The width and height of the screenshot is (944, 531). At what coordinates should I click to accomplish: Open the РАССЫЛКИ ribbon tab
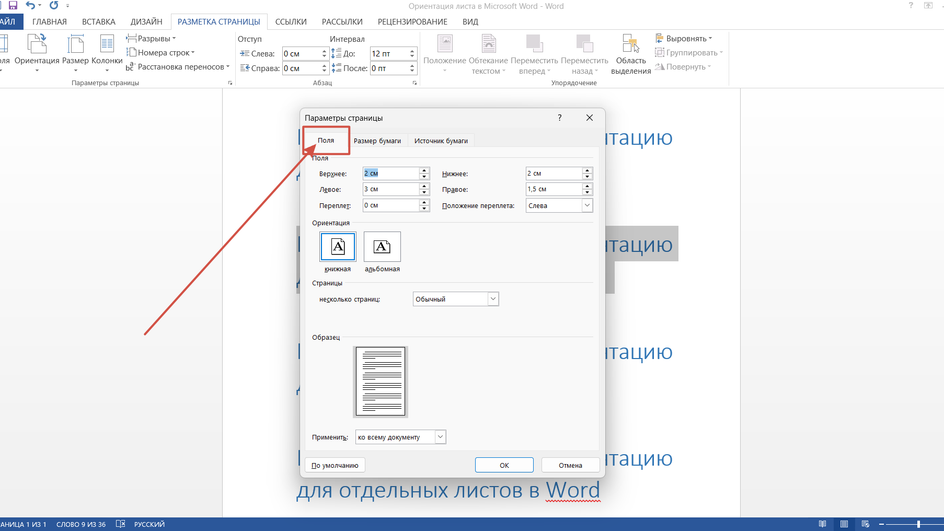coord(342,22)
